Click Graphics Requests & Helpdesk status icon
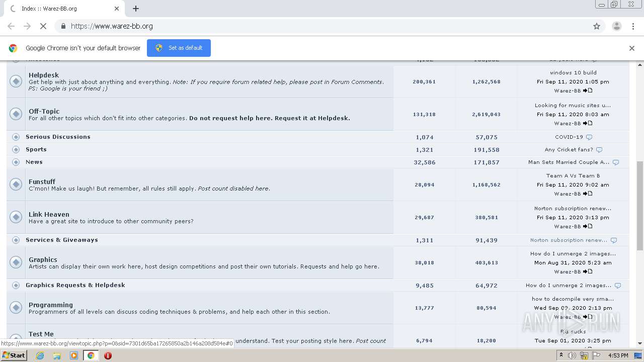The height and width of the screenshot is (362, 644). (16, 285)
